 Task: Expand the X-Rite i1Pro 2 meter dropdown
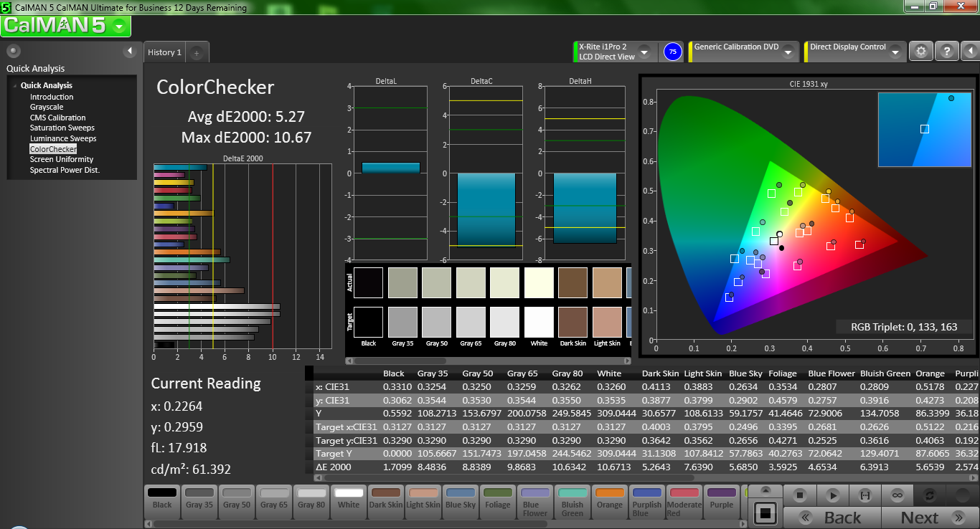pos(644,52)
